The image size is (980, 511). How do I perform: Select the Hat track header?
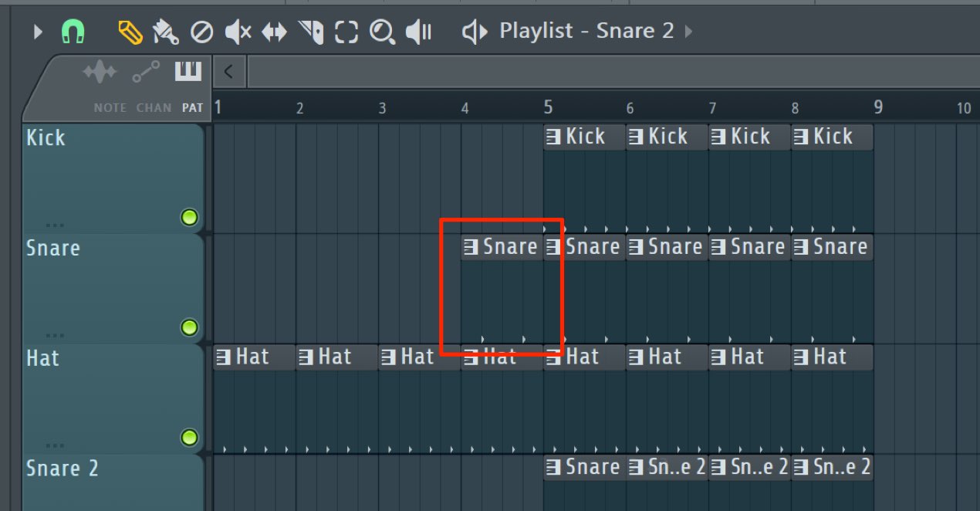tap(113, 398)
